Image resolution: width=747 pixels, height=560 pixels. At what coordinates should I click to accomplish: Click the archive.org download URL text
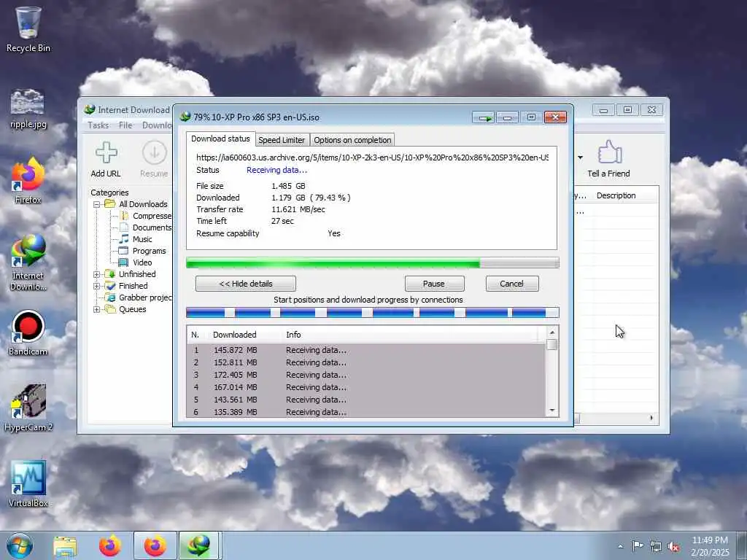(x=373, y=157)
